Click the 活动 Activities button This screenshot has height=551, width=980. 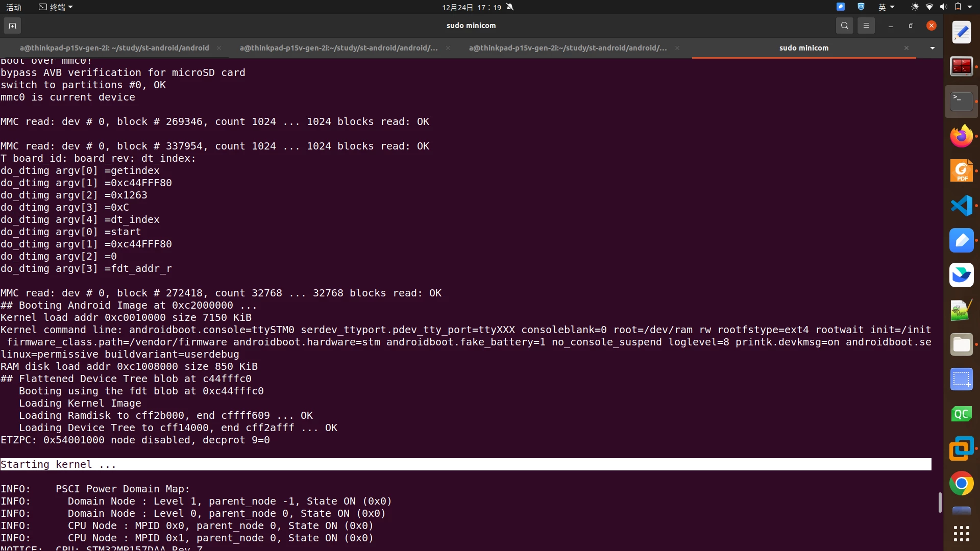pos(14,7)
